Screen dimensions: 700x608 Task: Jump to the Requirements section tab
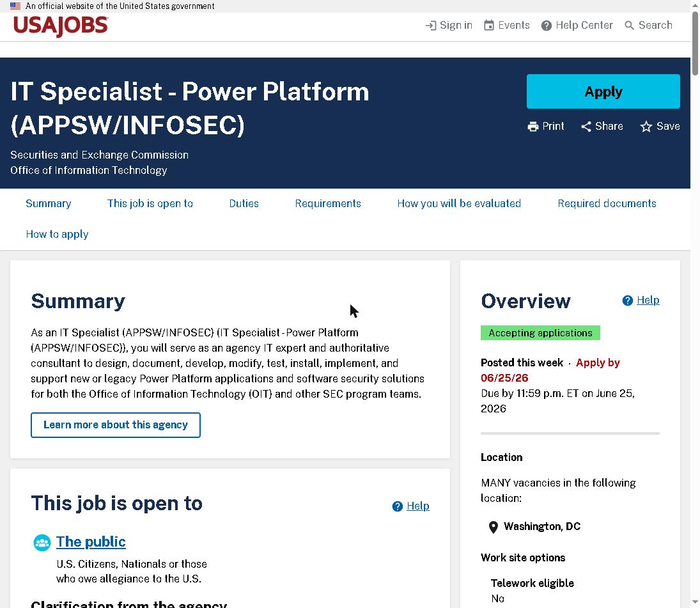point(328,203)
